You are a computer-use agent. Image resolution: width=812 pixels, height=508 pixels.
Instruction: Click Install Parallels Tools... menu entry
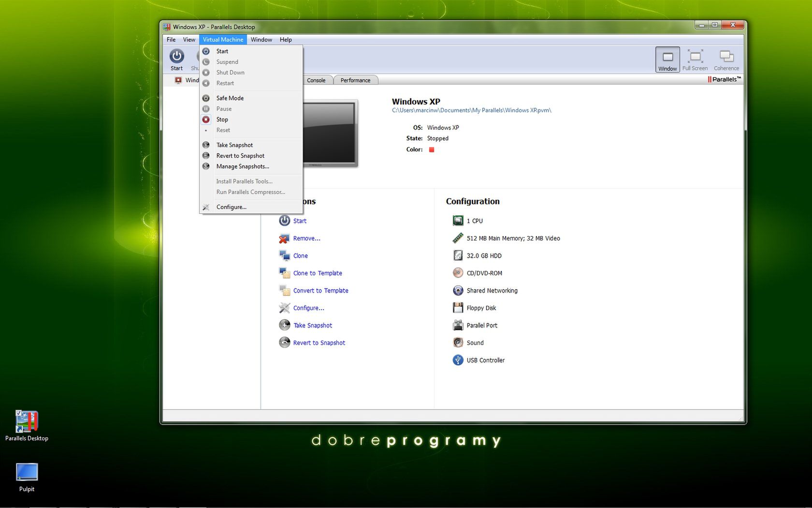[x=251, y=181]
